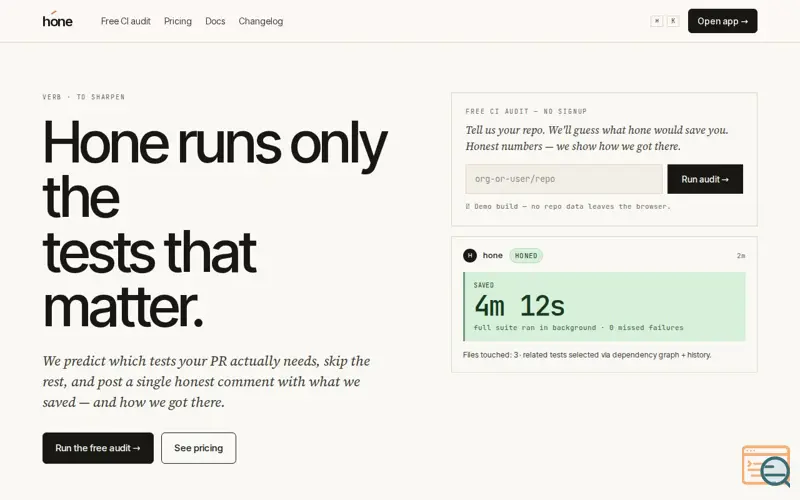Click the Run the free audit button
Screen dimensions: 800x500
coord(98,448)
